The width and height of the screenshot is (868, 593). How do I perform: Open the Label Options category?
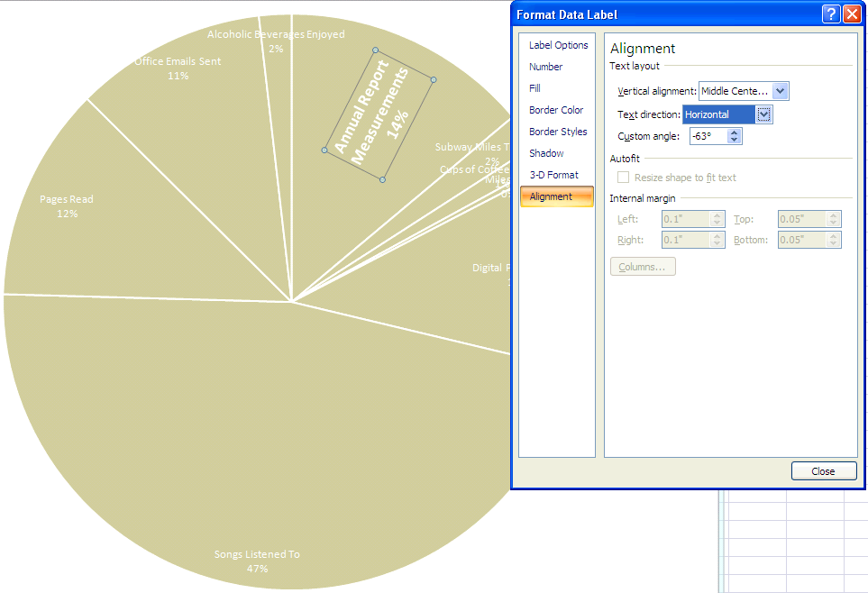tap(558, 45)
